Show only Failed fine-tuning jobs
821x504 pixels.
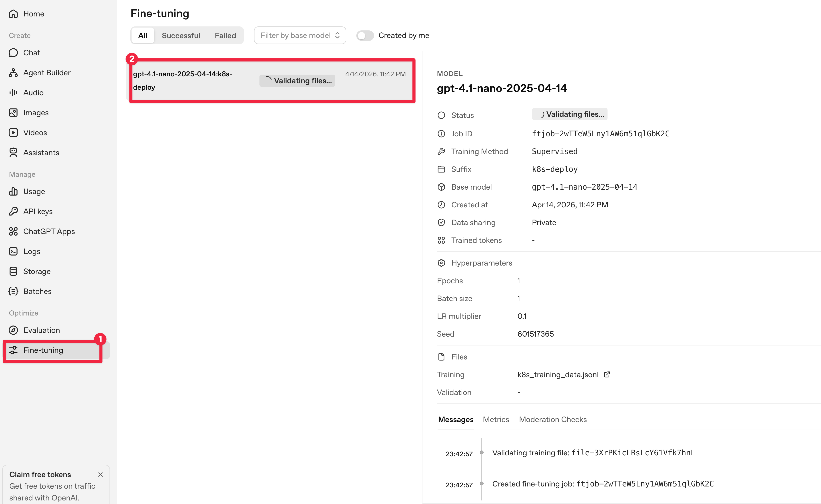point(225,35)
